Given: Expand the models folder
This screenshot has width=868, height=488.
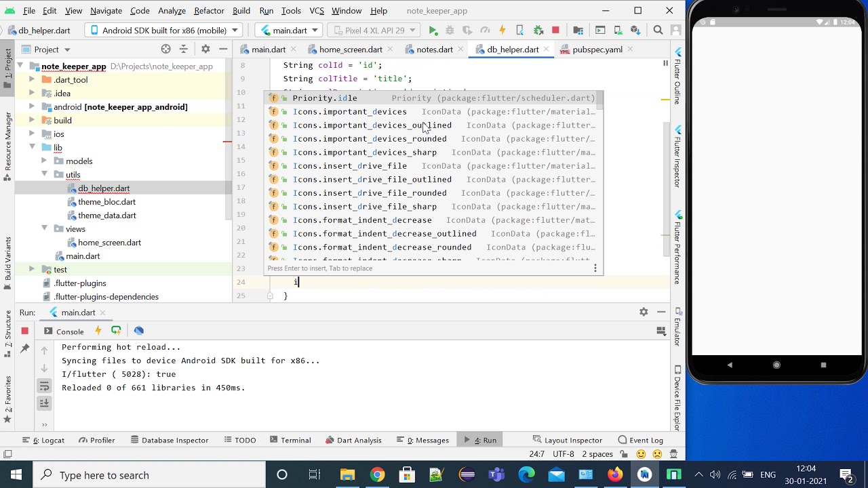Looking at the screenshot, I should [44, 161].
